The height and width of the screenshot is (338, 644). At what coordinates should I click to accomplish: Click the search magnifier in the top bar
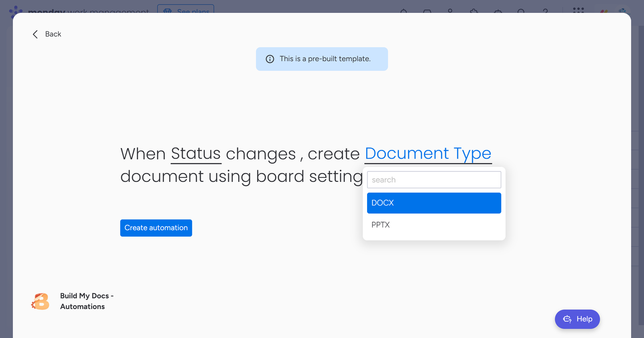pos(521,10)
